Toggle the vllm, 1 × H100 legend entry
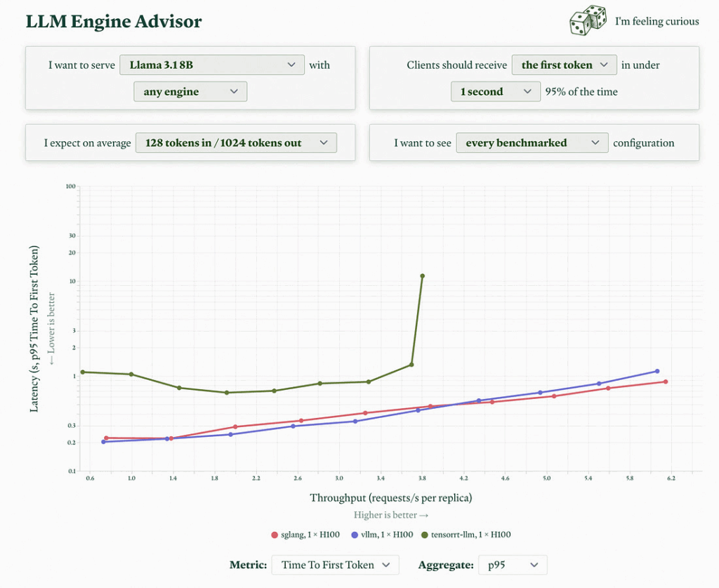Viewport: 719px width, 588px height. click(x=382, y=535)
